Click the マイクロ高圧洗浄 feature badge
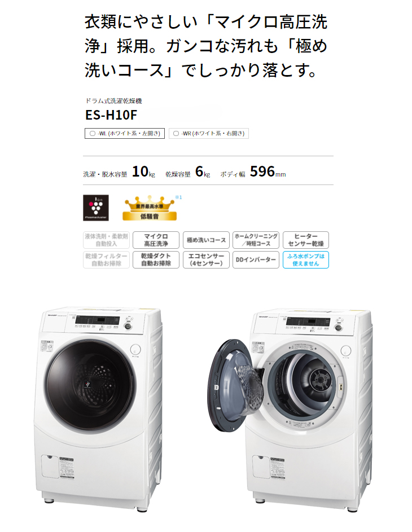412x532 pixels. [x=156, y=240]
